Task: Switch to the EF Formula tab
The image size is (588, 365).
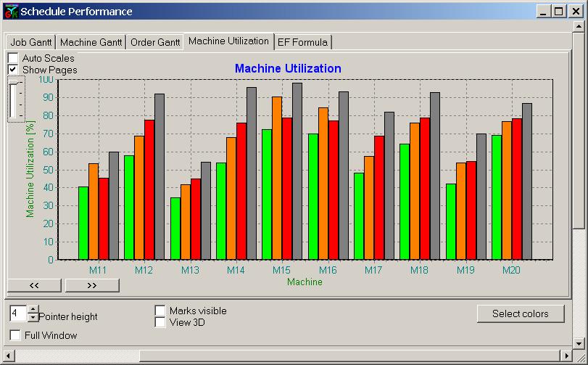Action: pos(302,42)
